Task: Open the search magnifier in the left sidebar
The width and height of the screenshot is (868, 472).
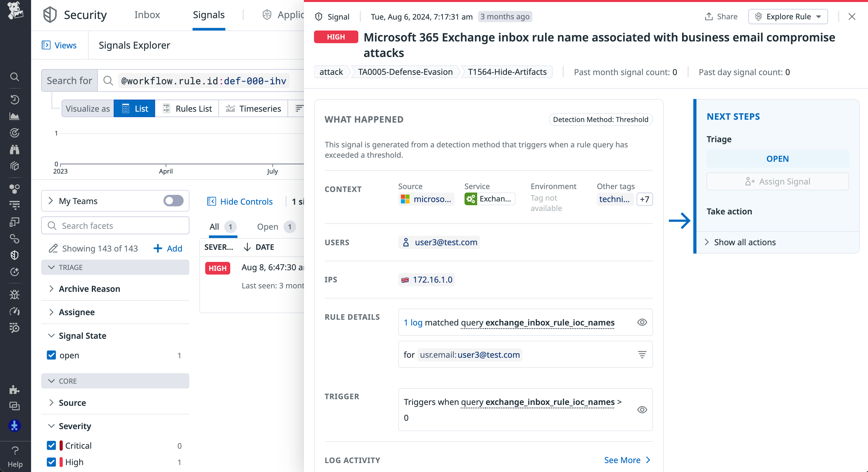Action: (14, 77)
